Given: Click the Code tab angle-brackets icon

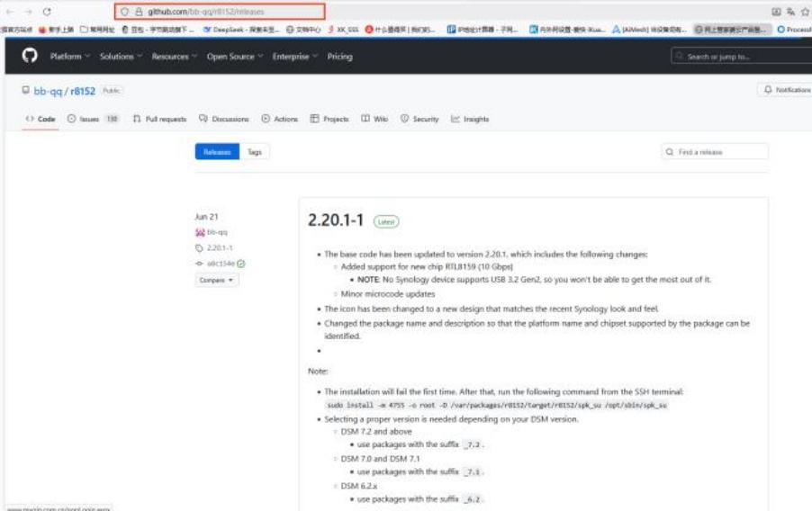Looking at the screenshot, I should point(30,119).
